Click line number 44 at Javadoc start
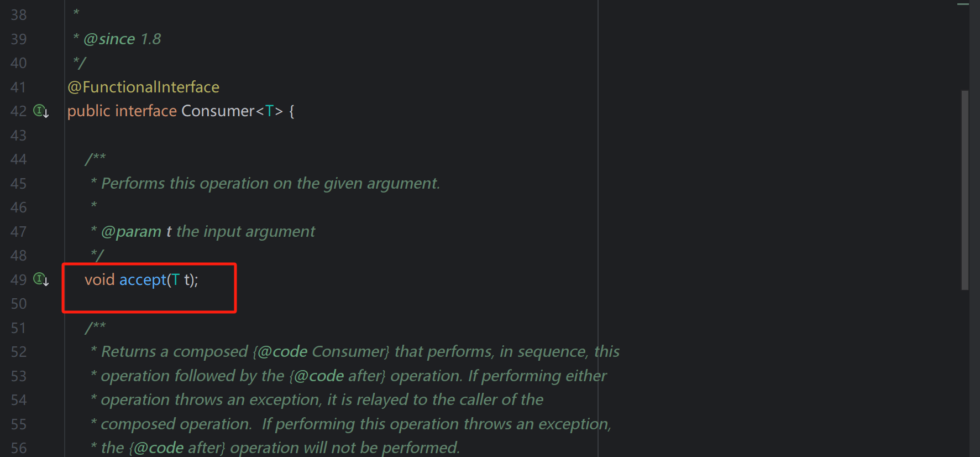The image size is (980, 457). pos(18,159)
